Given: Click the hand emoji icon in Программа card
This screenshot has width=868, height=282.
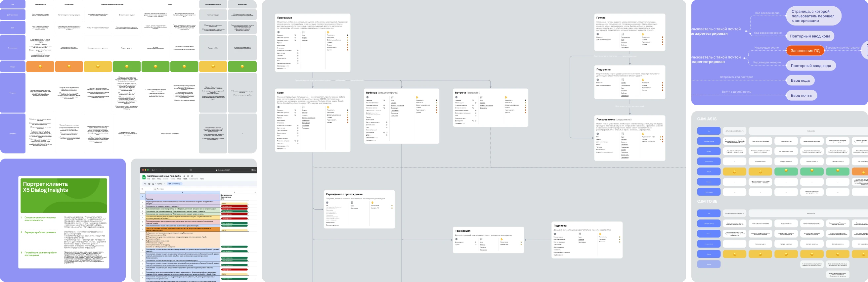Looking at the screenshot, I should [328, 32].
